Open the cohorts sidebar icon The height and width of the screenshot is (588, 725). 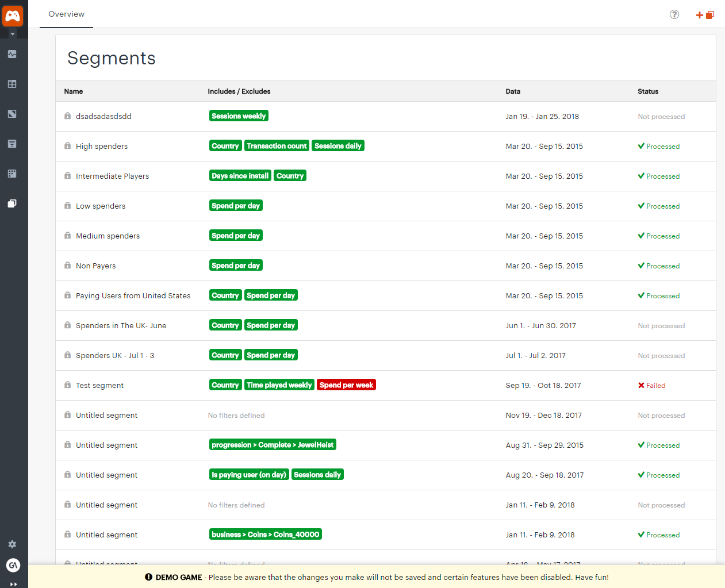(x=12, y=174)
